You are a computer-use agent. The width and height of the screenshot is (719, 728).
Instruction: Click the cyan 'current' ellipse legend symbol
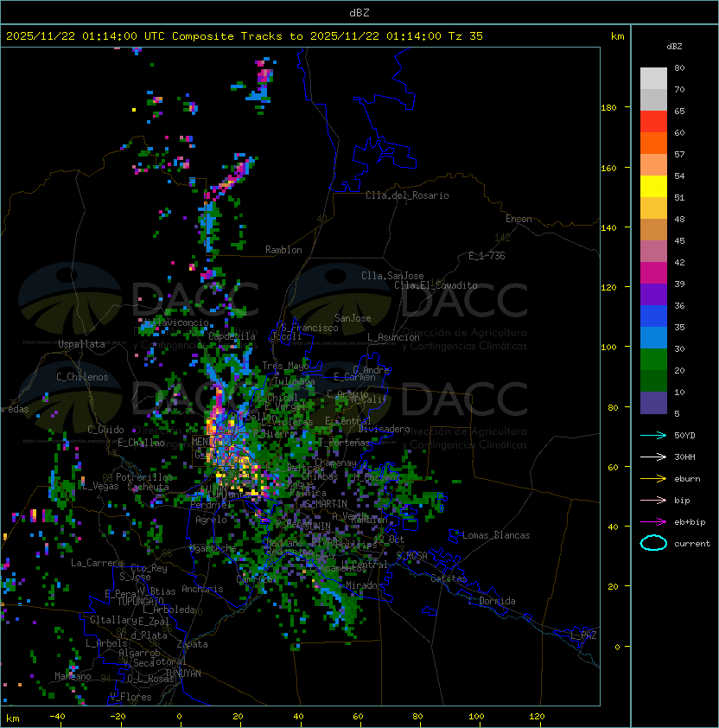point(653,543)
